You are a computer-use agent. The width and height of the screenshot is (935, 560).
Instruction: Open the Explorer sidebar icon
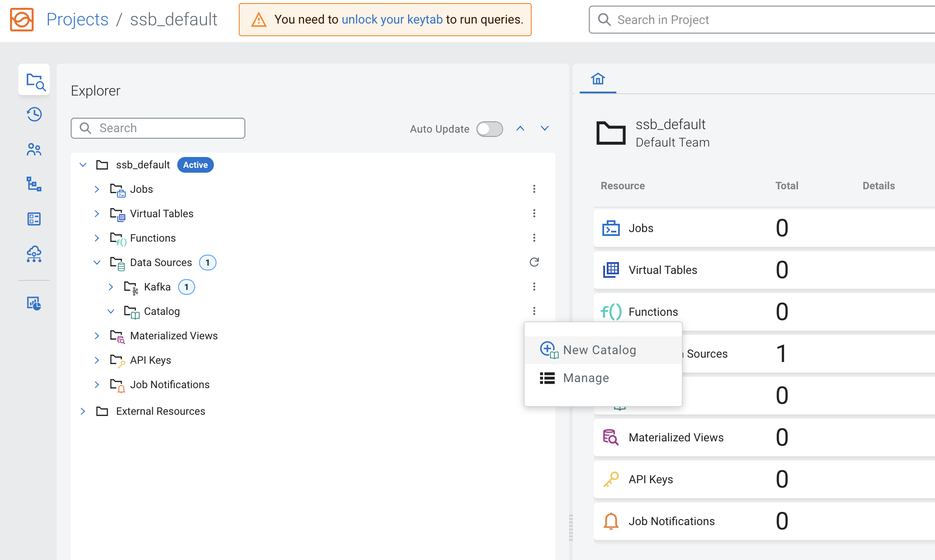click(x=34, y=81)
